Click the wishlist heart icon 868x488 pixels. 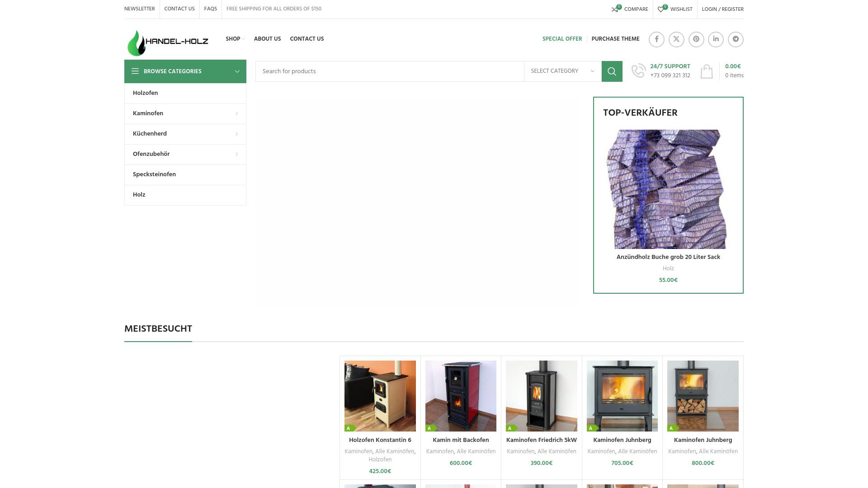click(x=660, y=9)
